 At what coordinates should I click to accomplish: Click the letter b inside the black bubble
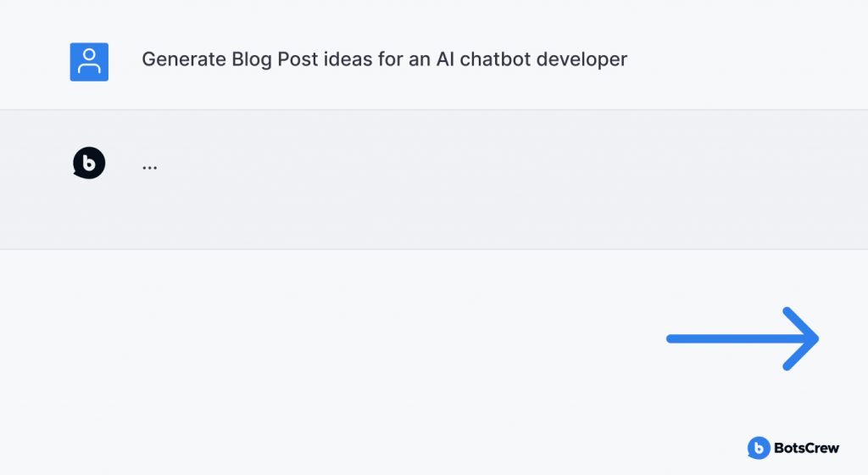(x=88, y=163)
